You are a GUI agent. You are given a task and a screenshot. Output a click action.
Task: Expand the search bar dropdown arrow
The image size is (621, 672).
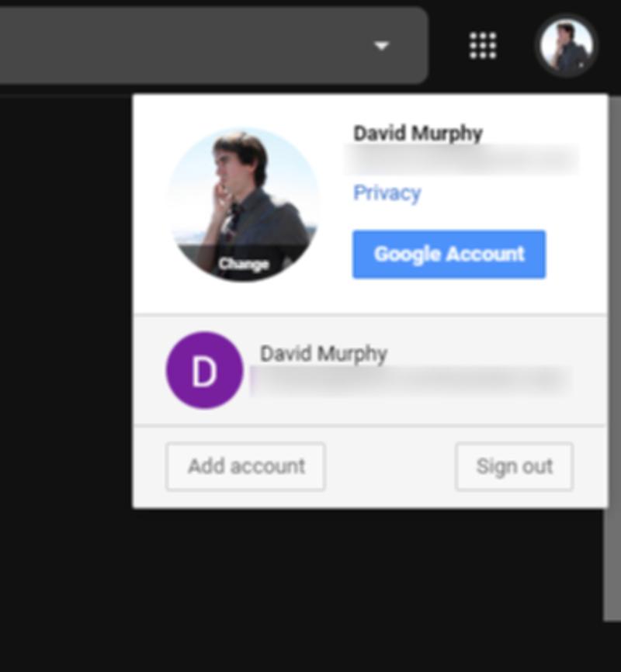(x=381, y=46)
